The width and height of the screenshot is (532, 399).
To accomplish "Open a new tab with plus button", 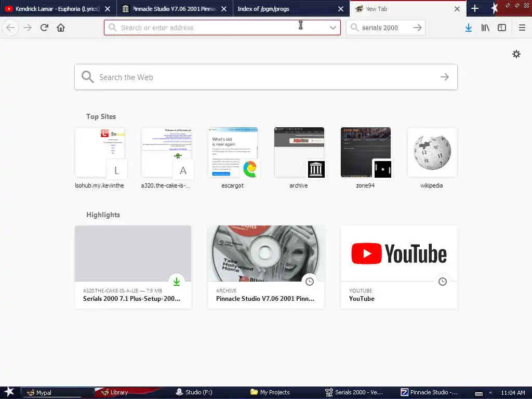I will pyautogui.click(x=475, y=9).
